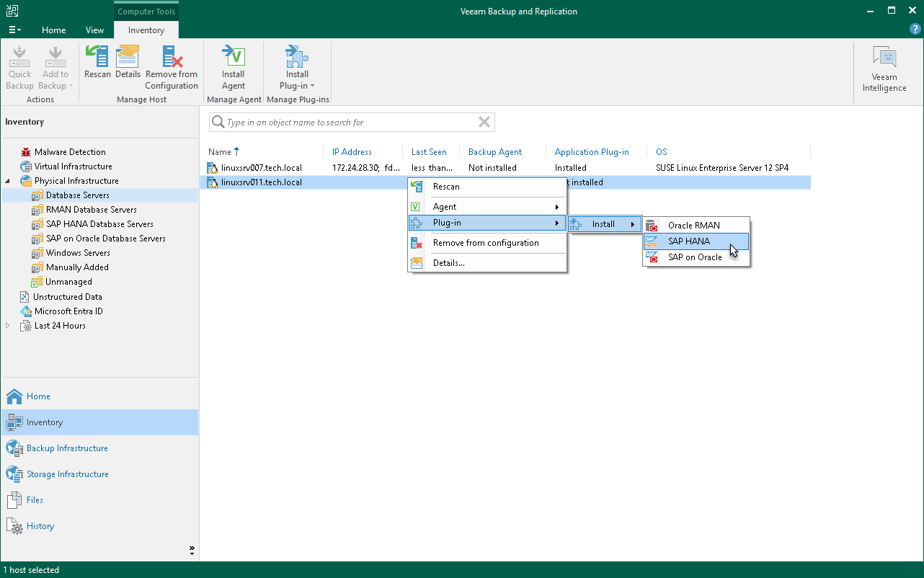Image resolution: width=924 pixels, height=578 pixels.
Task: Select SAP HANA plug-in to install
Action: (696, 241)
